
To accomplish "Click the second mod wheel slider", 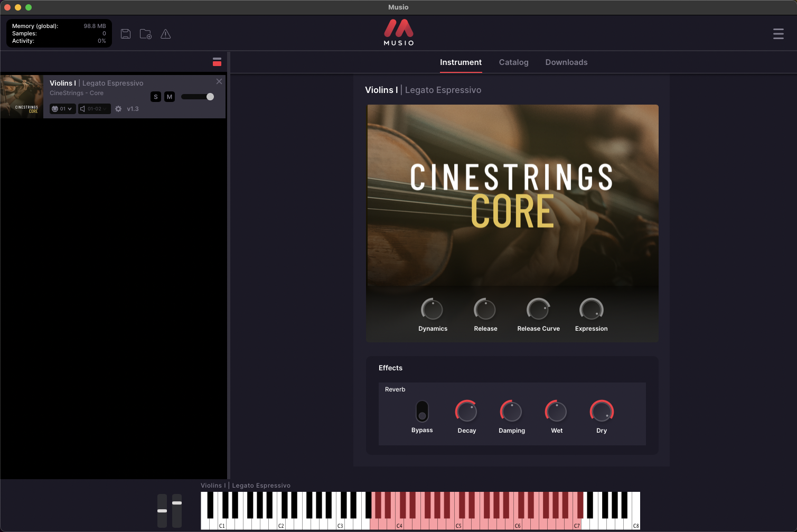I will pos(177,511).
